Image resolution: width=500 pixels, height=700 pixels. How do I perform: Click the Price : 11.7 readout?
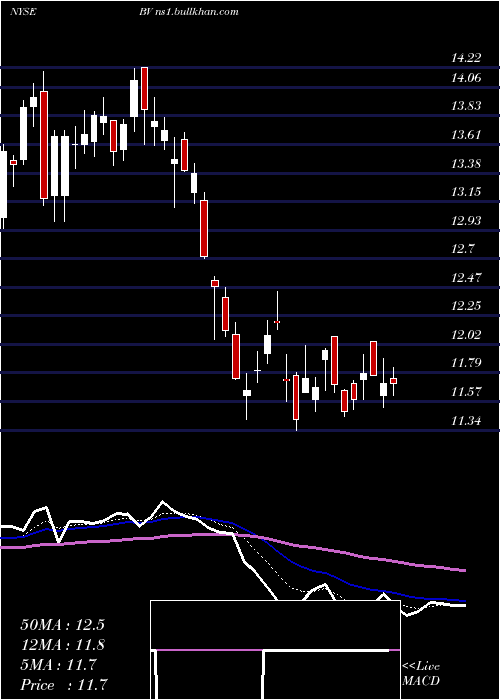coord(64,685)
